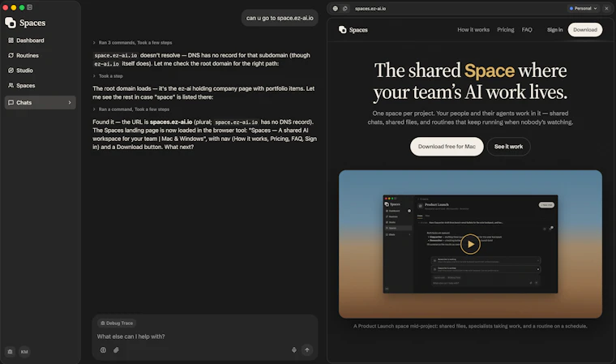Screen dimensions: 616x364
Task: Click the Sign in link
Action: click(x=554, y=30)
